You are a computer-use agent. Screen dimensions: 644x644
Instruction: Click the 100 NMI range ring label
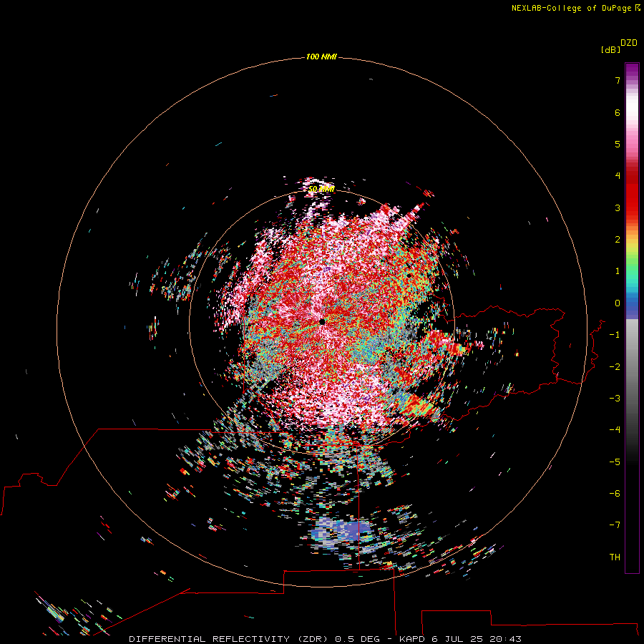(x=321, y=57)
